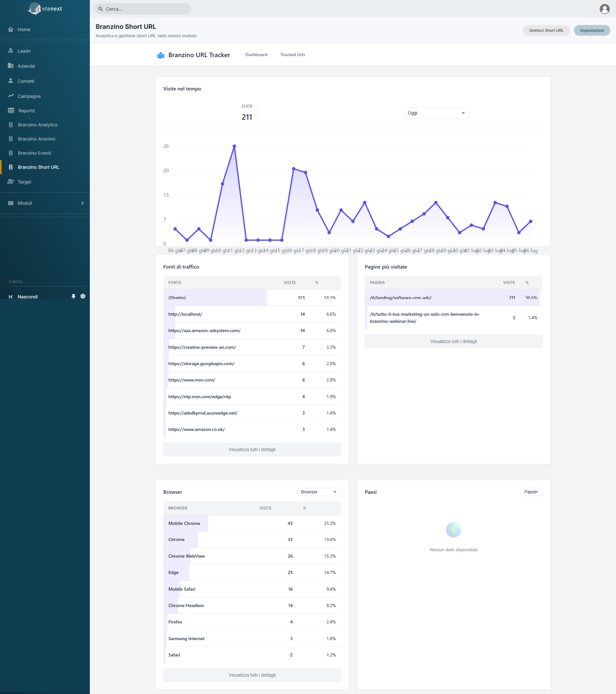This screenshot has width=616, height=694.
Task: Open Reports table icon in sidebar
Action: tap(11, 110)
